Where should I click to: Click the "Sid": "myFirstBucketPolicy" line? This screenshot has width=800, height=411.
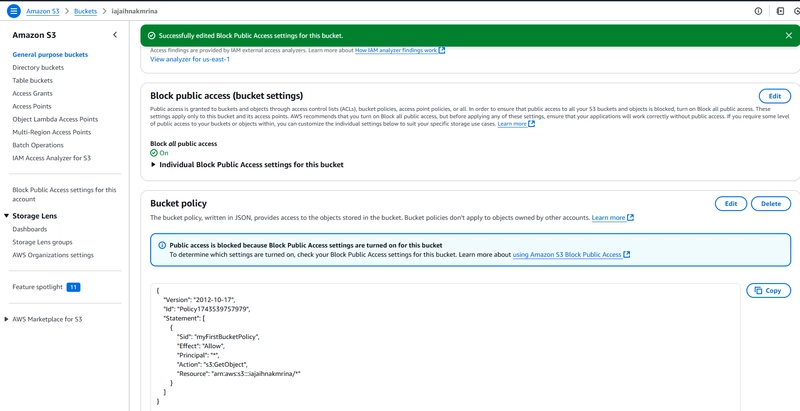tap(218, 337)
